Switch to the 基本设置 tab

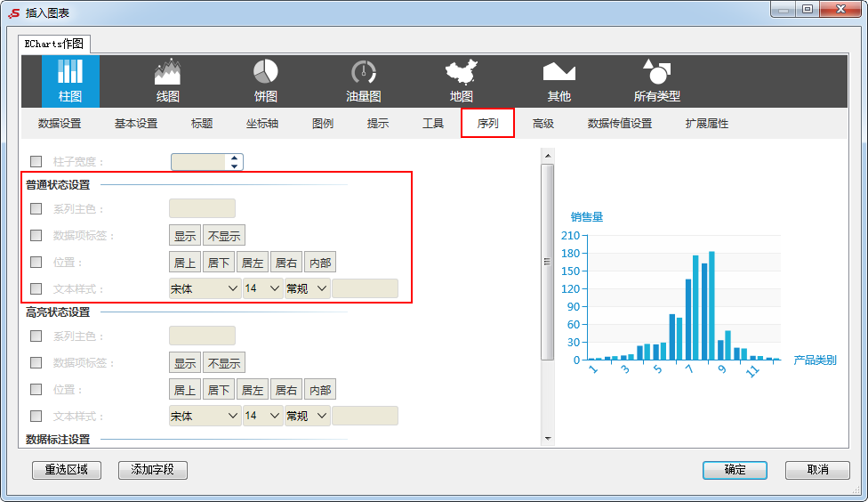pos(136,123)
